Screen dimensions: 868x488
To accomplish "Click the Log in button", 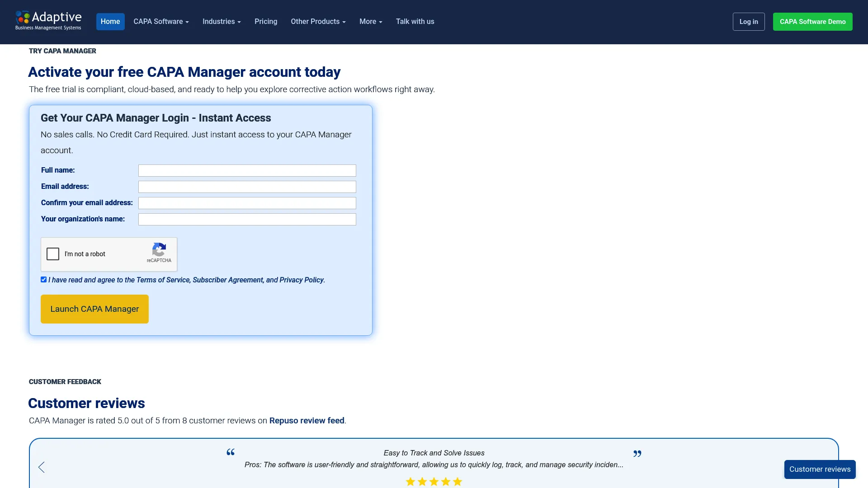I will coord(749,22).
